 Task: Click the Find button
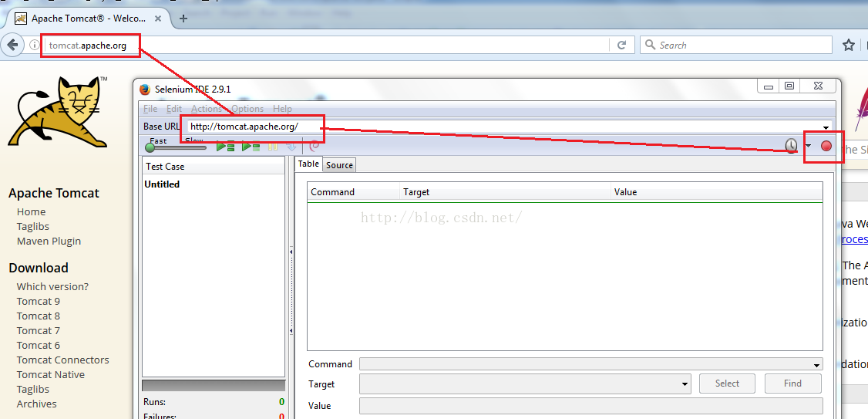[792, 384]
